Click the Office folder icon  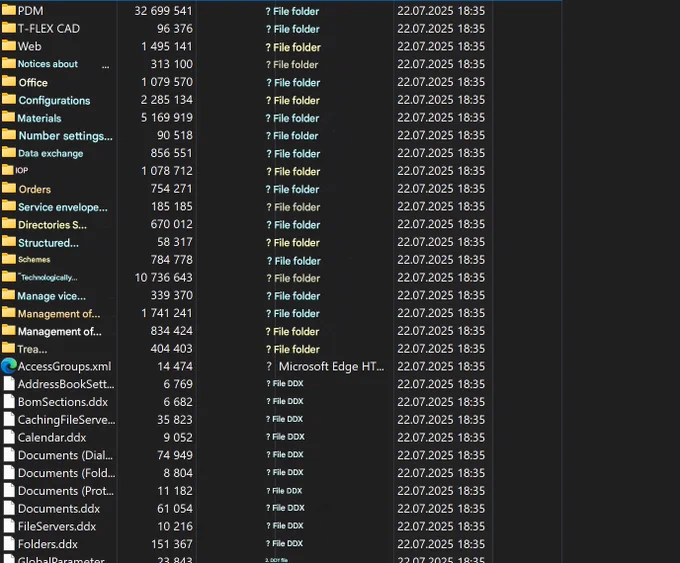click(x=9, y=81)
